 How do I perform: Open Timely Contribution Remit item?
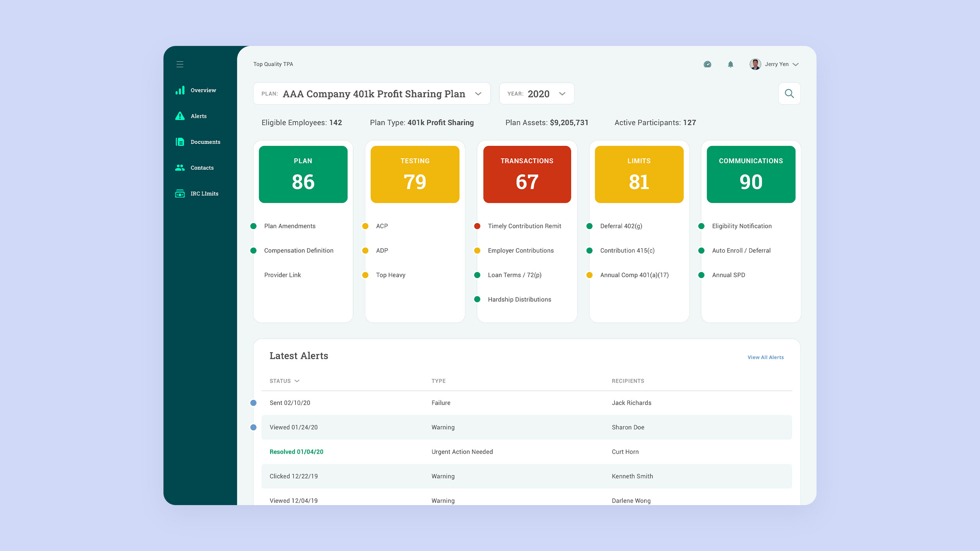coord(524,226)
